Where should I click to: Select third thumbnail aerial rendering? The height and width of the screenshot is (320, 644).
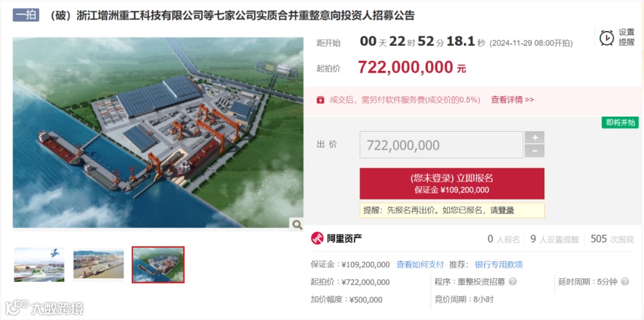coord(158,265)
